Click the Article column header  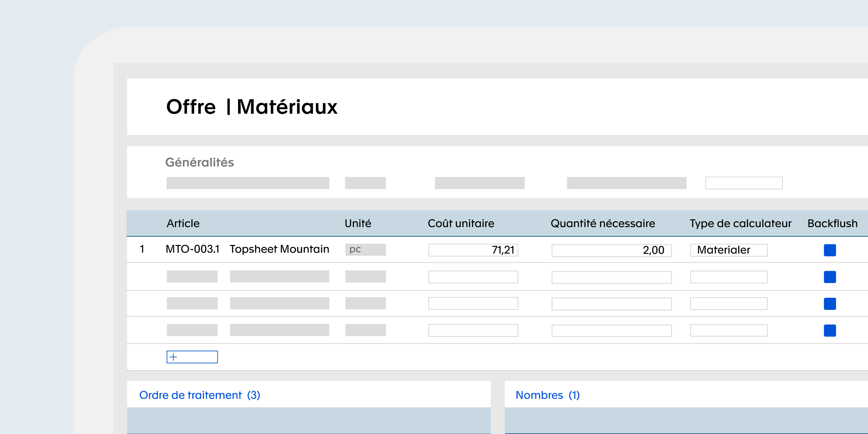coord(183,224)
